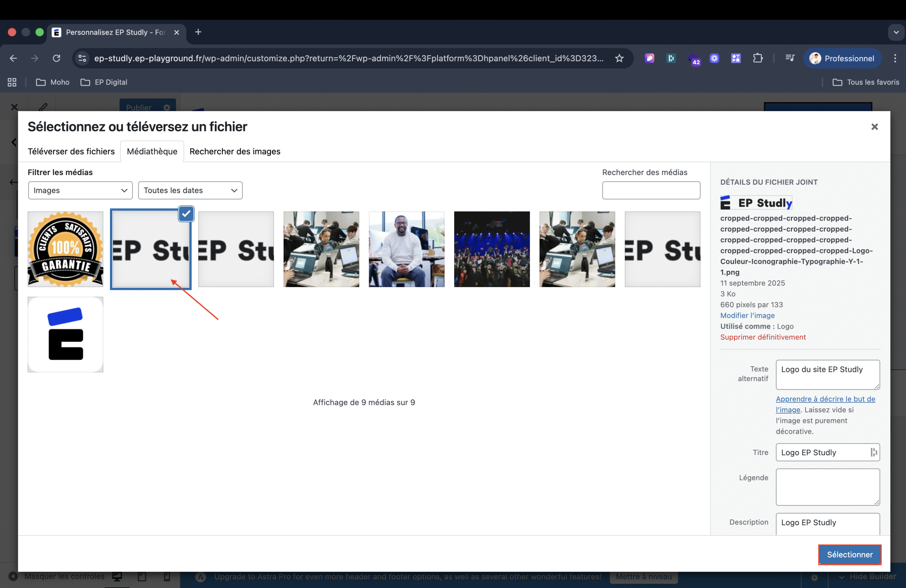Viewport: 906px width, 588px height.
Task: Expand the Toutes les dates dropdown
Action: [190, 190]
